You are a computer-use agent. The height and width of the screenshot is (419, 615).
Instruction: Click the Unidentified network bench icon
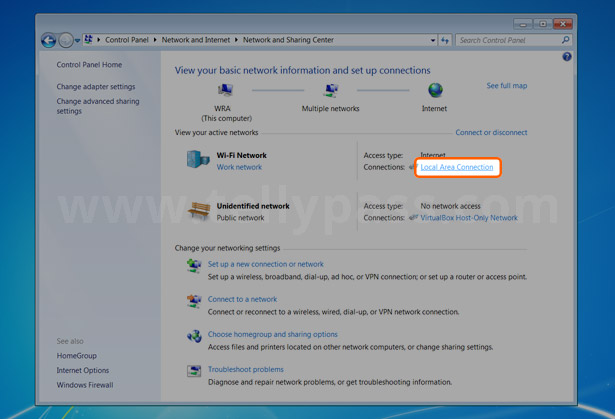point(198,210)
